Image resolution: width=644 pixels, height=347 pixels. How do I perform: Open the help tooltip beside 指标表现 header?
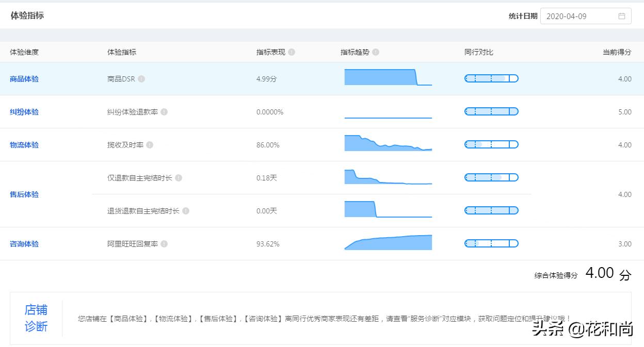pos(292,52)
